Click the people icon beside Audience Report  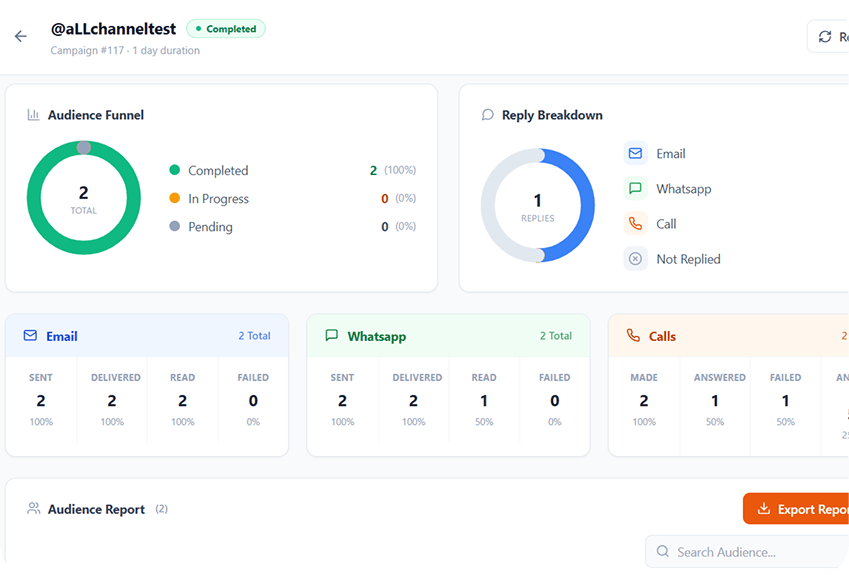[x=34, y=508]
